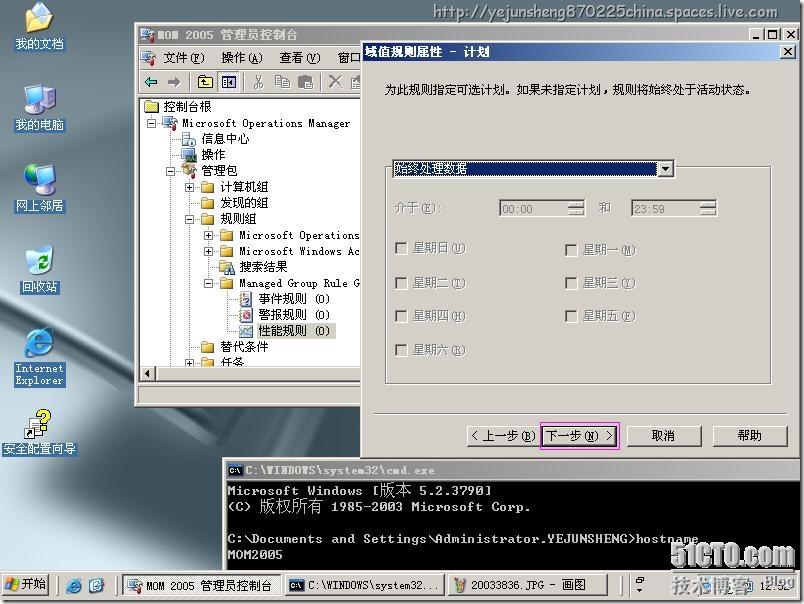Tick the 星期一(M) checkbox

pos(571,250)
